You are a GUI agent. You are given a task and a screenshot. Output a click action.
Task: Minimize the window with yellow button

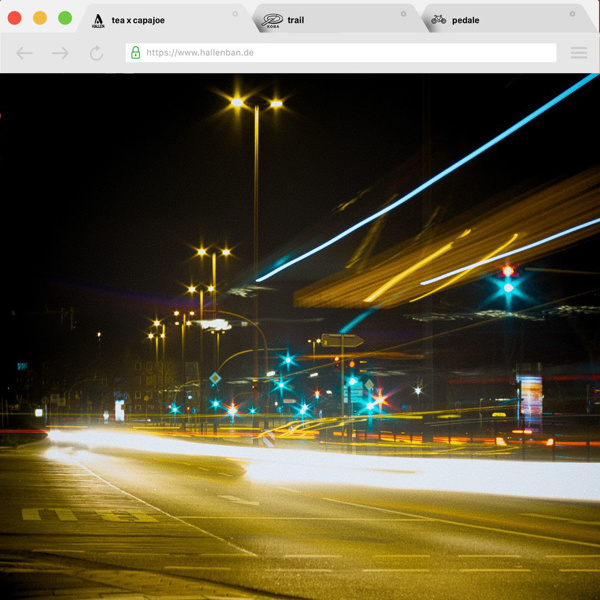(40, 18)
